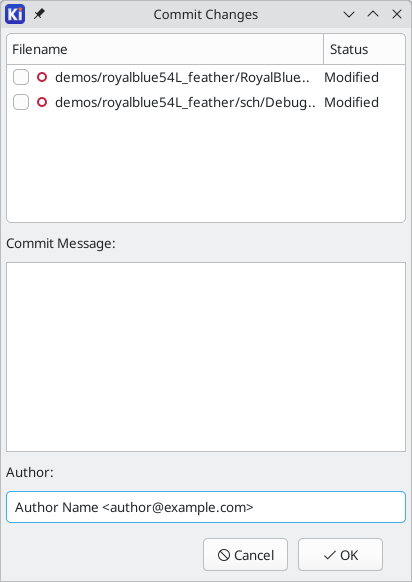Click the KiCad logo icon in title bar
Image resolution: width=412 pixels, height=582 pixels.
15,14
